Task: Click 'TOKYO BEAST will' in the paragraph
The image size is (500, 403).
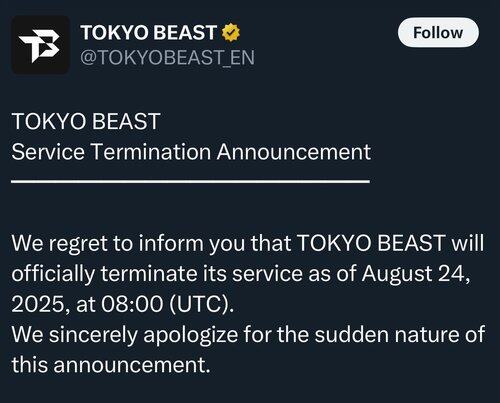Action: coord(390,243)
